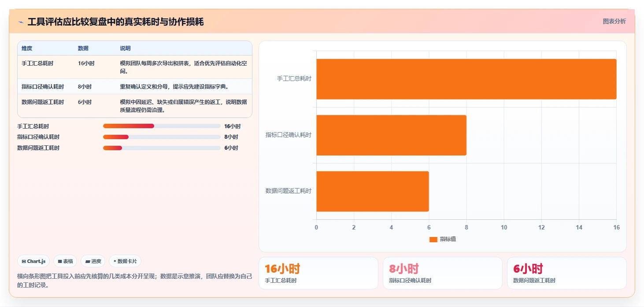
Task: Click the 8小时 data card
Action: 443,273
